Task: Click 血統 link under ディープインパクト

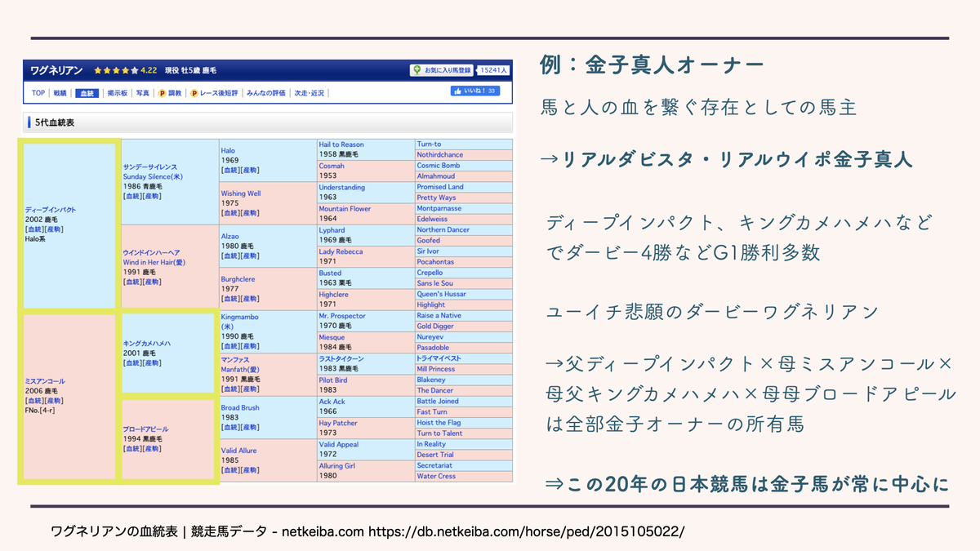Action: tap(34, 229)
